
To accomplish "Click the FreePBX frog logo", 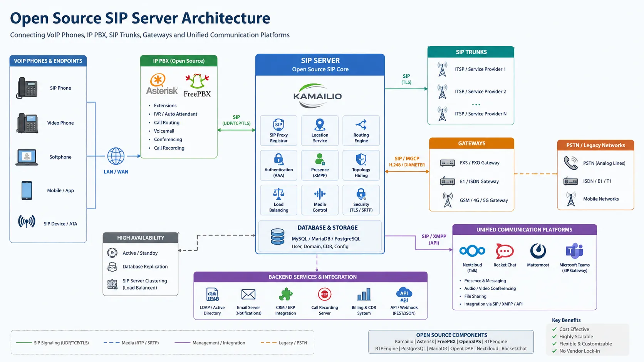I will tap(197, 85).
